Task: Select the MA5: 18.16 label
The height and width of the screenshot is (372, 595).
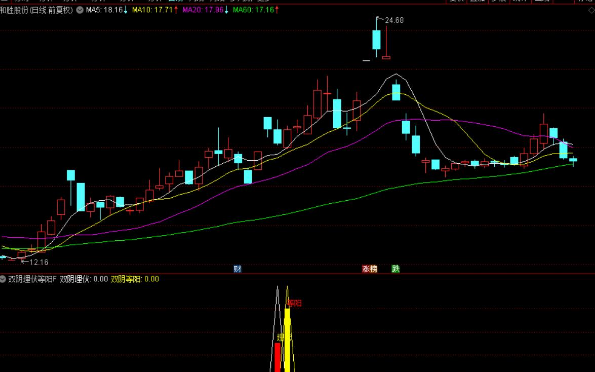Action: point(104,10)
